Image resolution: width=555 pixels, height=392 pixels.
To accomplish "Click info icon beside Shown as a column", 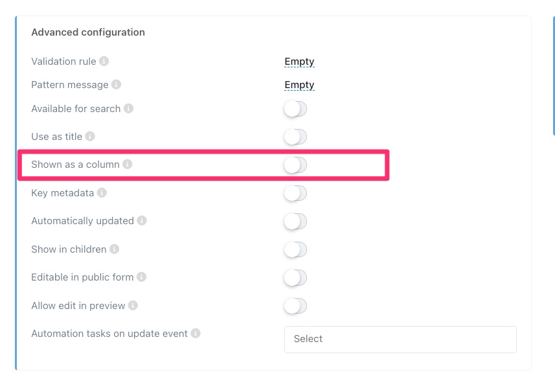I will pyautogui.click(x=128, y=165).
